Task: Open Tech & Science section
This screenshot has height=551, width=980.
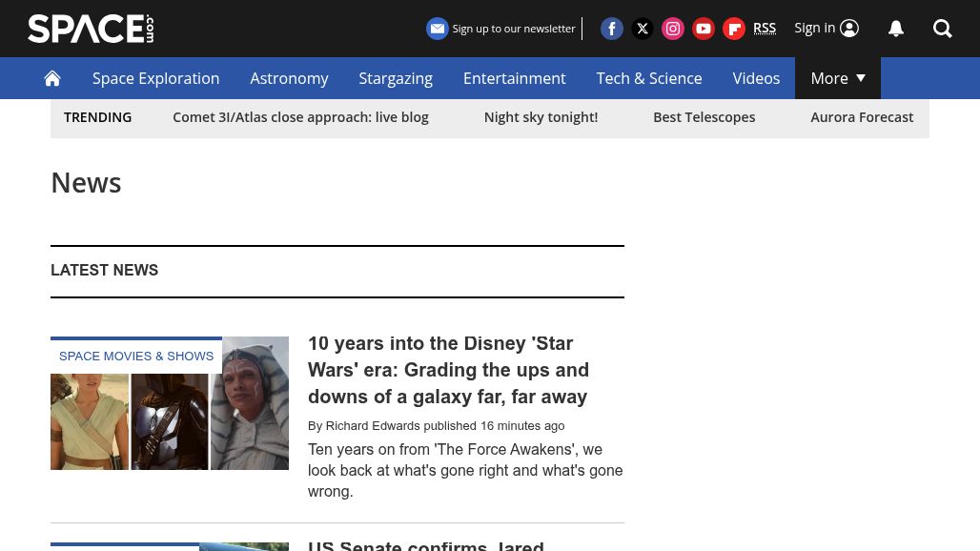Action: (x=648, y=78)
